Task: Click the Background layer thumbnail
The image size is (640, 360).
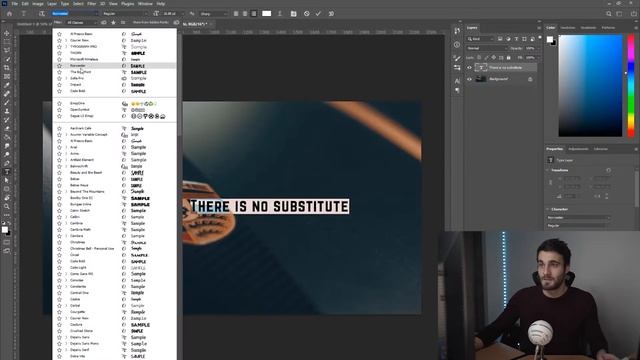Action: tap(481, 79)
